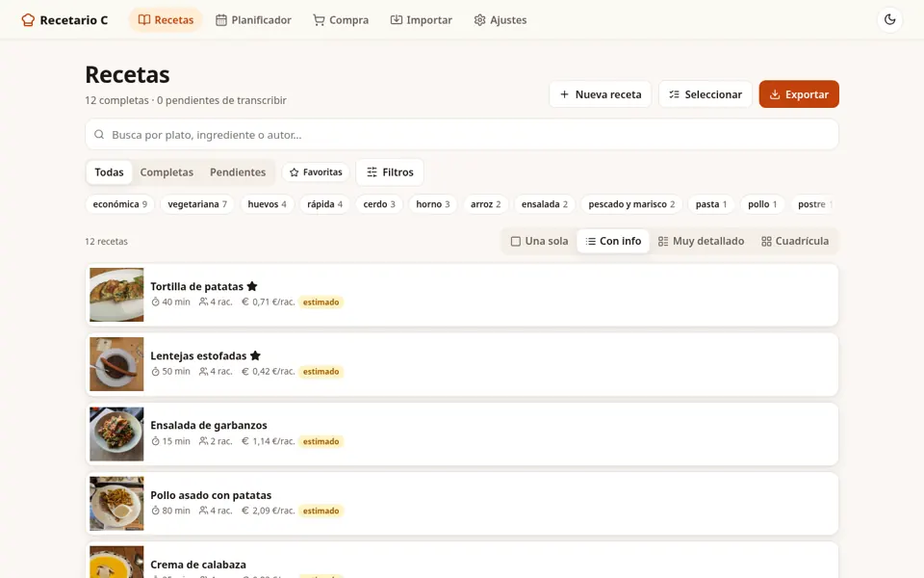Open the Crema de calabaza thumbnail
The width and height of the screenshot is (924, 578).
tap(116, 562)
